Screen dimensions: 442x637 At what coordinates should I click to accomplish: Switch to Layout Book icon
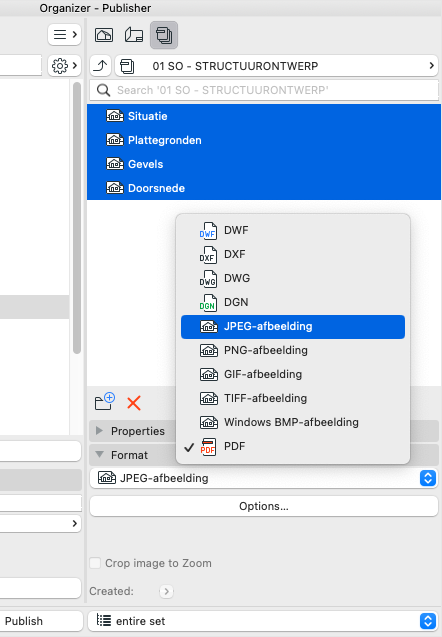[x=134, y=35]
